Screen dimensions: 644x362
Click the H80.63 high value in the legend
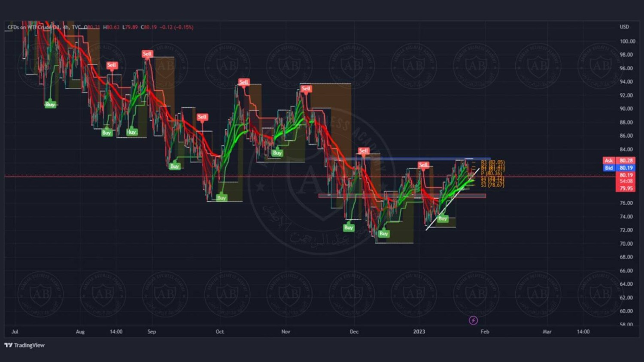pyautogui.click(x=111, y=27)
